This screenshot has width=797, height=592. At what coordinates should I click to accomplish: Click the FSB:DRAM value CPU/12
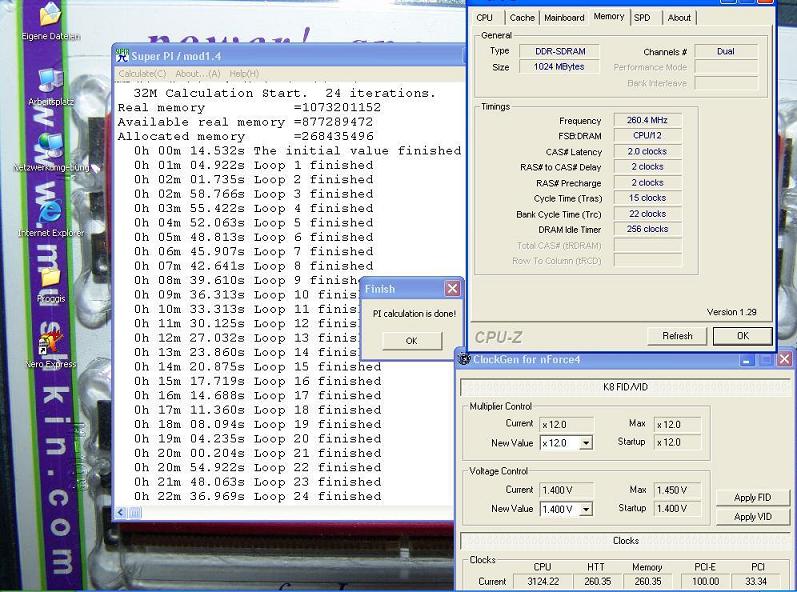647,136
